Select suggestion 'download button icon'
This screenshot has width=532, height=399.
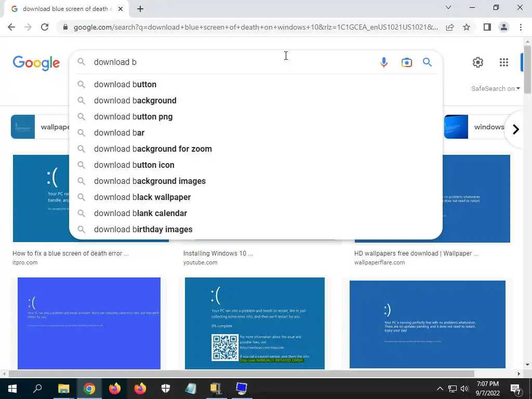pos(256,165)
